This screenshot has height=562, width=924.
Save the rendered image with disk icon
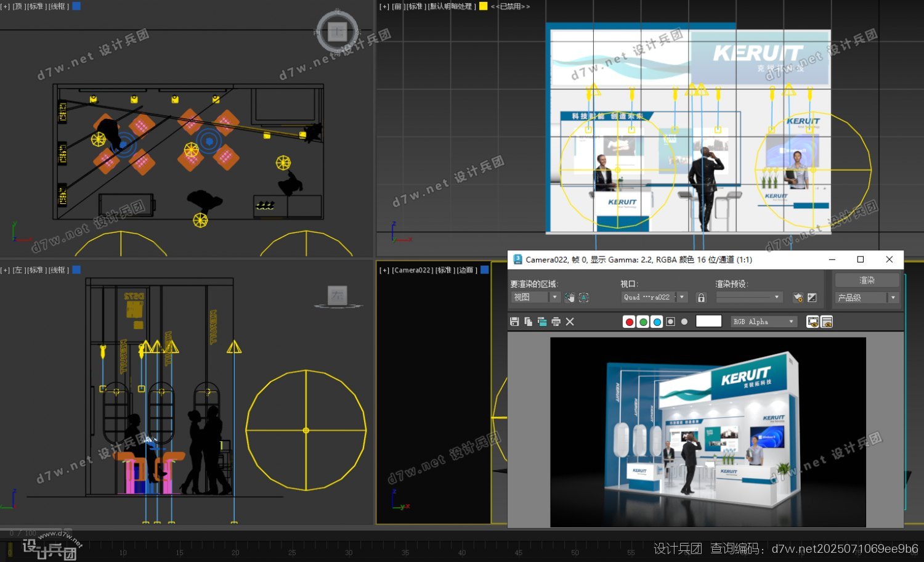pyautogui.click(x=514, y=322)
